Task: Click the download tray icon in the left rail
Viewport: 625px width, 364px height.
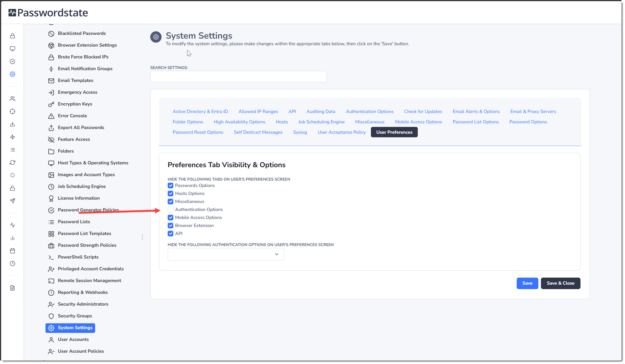Action: (x=12, y=124)
